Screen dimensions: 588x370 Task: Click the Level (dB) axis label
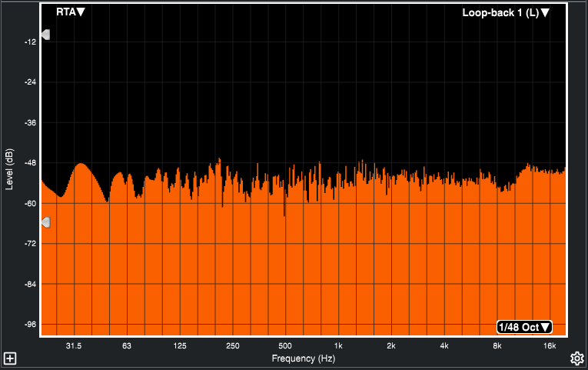click(x=9, y=169)
